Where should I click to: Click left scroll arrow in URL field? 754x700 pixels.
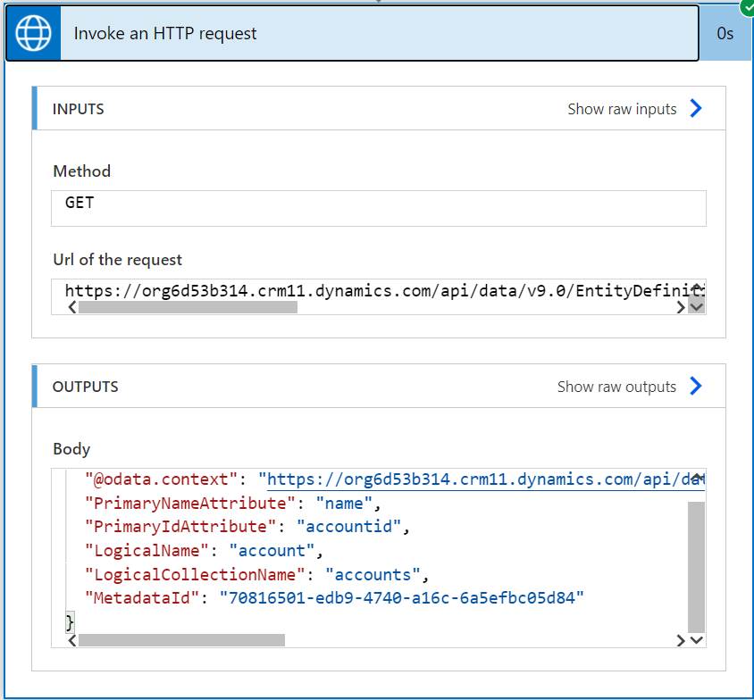(71, 307)
